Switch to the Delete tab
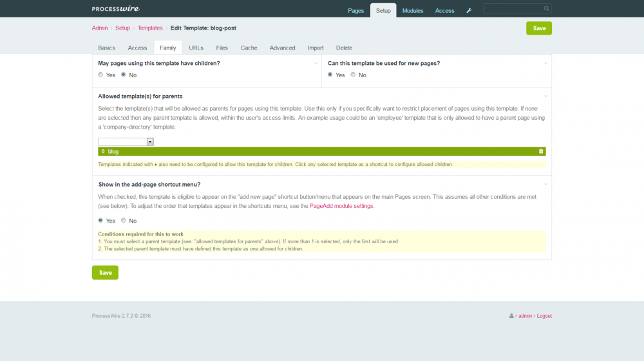Viewport: 644px width, 361px height. point(344,48)
